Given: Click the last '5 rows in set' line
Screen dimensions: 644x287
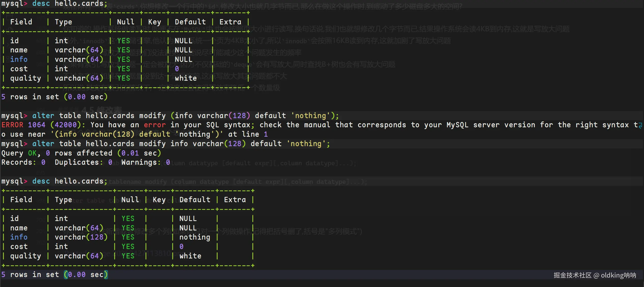Looking at the screenshot, I should pos(54,275).
